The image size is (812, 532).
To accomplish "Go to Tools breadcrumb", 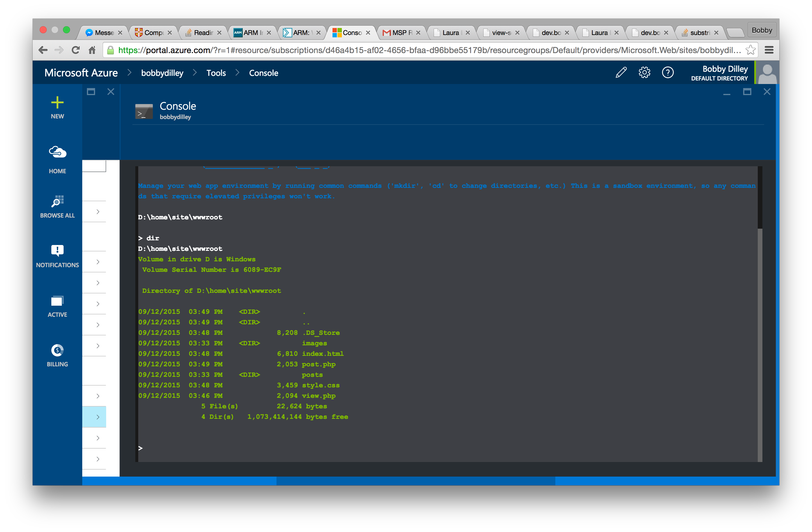I will click(x=216, y=73).
